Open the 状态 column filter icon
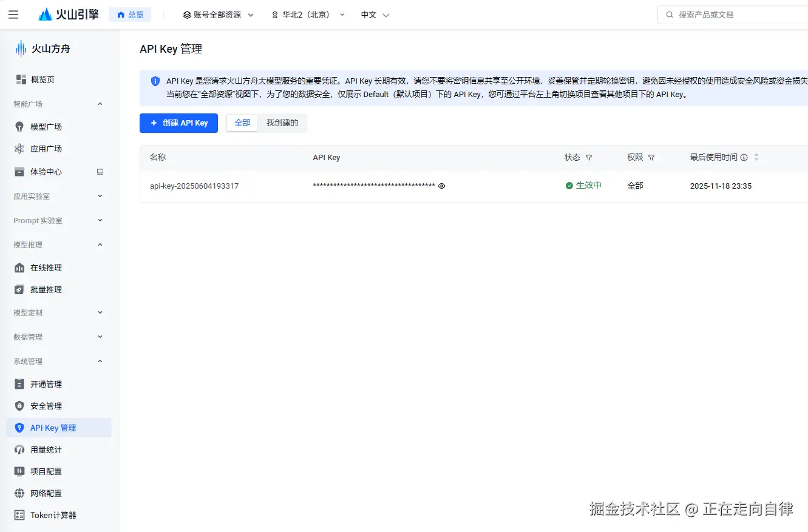The image size is (808, 532). pyautogui.click(x=589, y=158)
